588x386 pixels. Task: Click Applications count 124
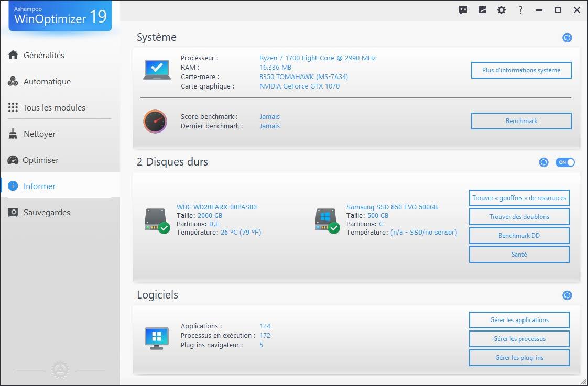(265, 326)
